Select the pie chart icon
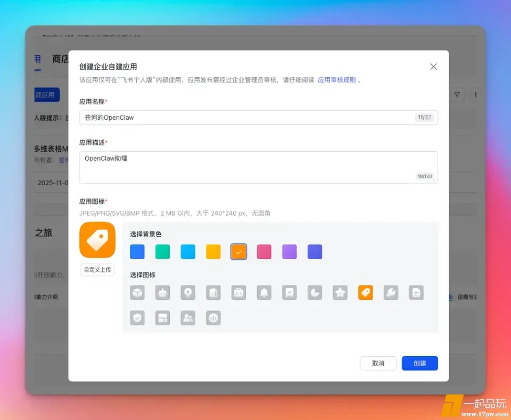The image size is (511, 420). click(x=315, y=292)
